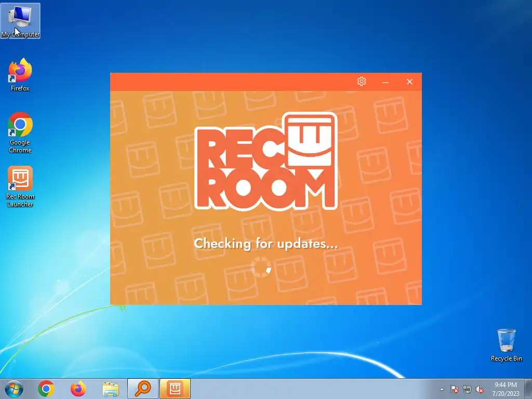Click the Rec Room logo
The height and width of the screenshot is (399, 532).
pyautogui.click(x=266, y=161)
